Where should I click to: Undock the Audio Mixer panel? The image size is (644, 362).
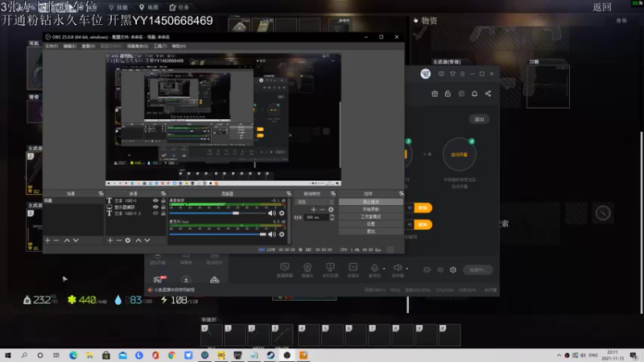pos(289,194)
